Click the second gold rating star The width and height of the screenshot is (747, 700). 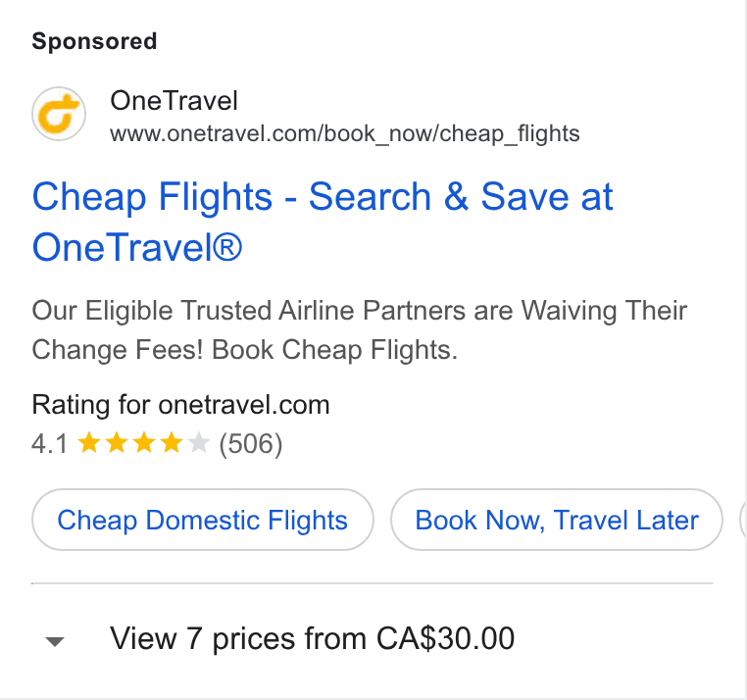click(x=117, y=443)
